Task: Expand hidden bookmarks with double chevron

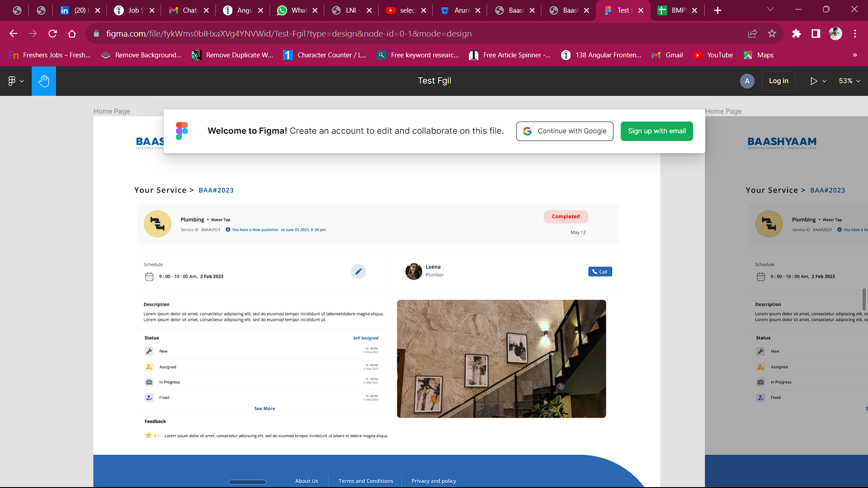Action: (x=854, y=55)
